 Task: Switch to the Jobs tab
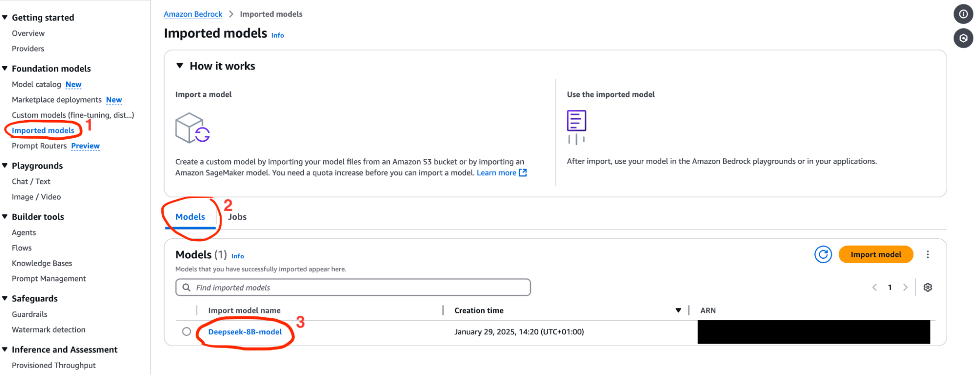[x=237, y=217]
